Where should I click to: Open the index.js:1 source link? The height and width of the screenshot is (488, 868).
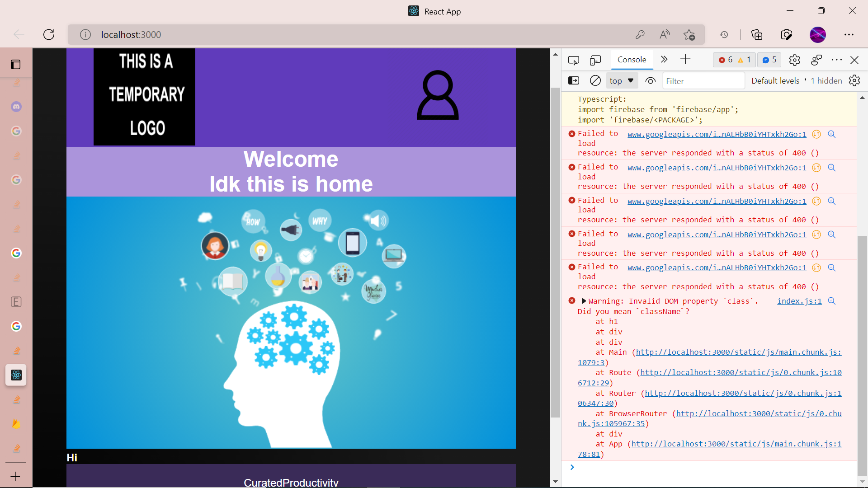coord(798,301)
